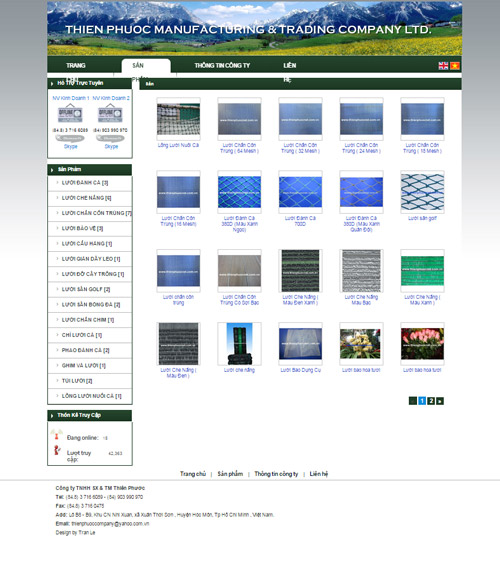500x562 pixels.
Task: Click online visitors icon in statistics
Action: [56, 434]
